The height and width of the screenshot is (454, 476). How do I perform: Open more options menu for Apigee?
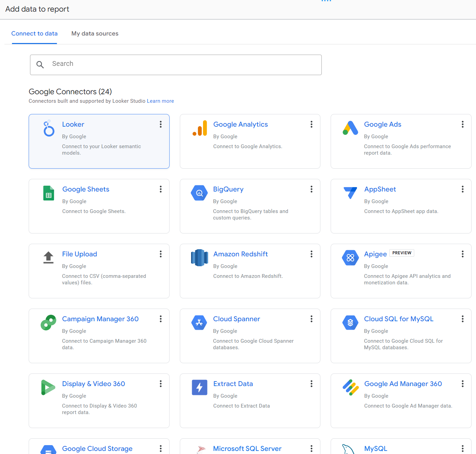point(463,254)
